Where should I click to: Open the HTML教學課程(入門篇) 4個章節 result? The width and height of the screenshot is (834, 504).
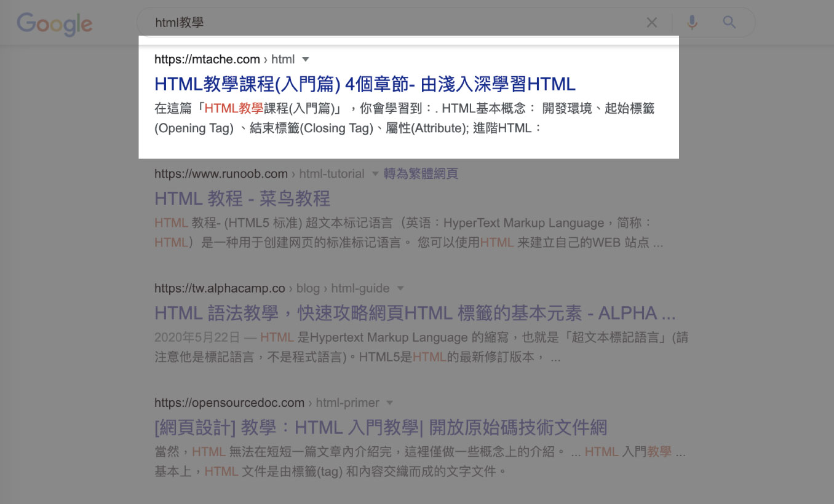[365, 84]
